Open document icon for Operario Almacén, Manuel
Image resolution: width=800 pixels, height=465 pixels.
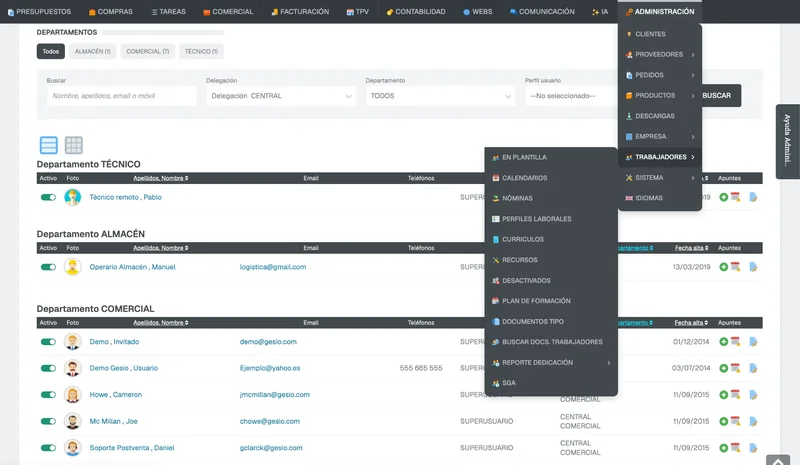pos(753,266)
